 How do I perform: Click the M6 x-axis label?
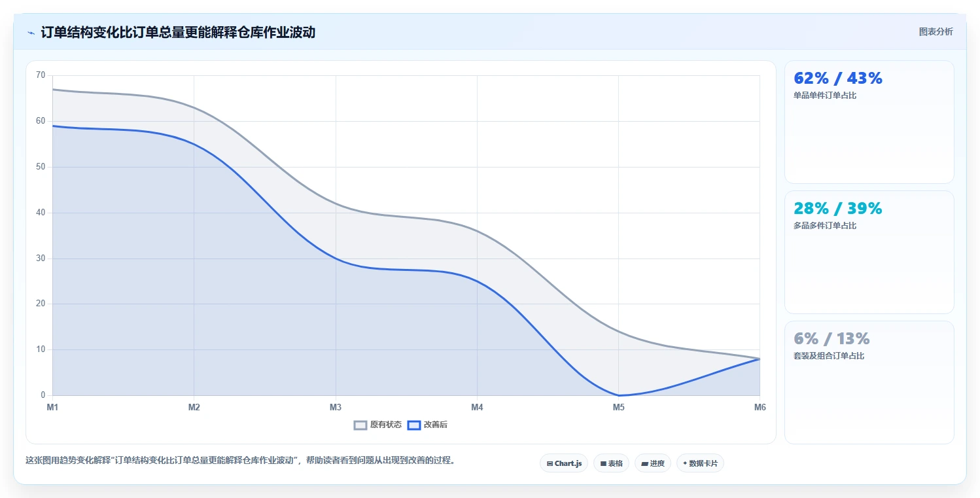(760, 408)
